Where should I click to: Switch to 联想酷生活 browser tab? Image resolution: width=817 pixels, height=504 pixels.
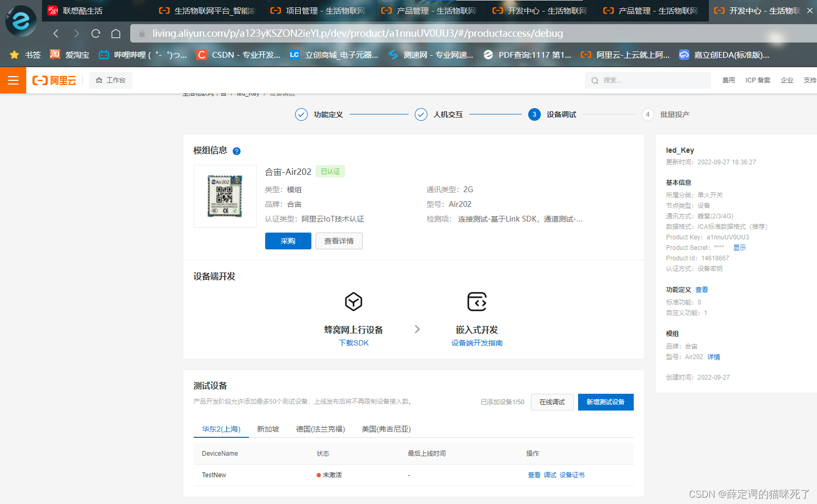(97, 10)
